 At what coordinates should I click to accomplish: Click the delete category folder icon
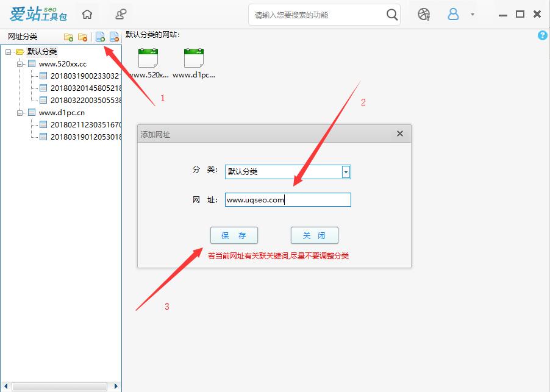(x=82, y=37)
